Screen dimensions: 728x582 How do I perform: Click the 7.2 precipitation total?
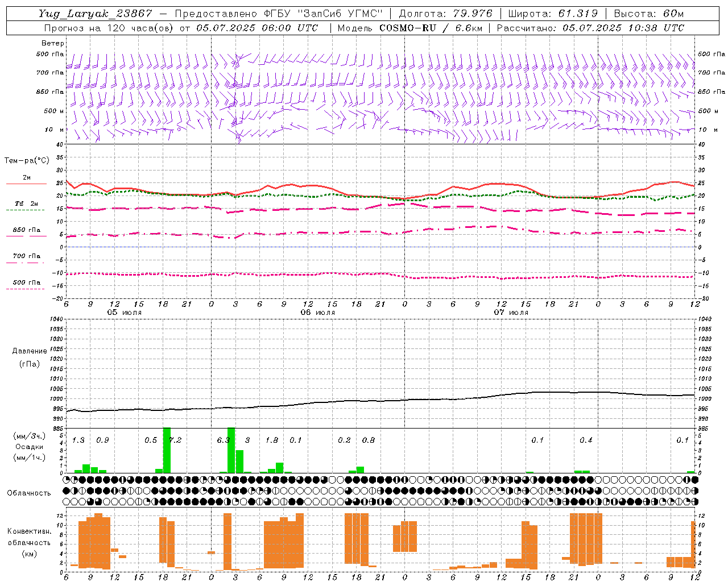pyautogui.click(x=175, y=440)
